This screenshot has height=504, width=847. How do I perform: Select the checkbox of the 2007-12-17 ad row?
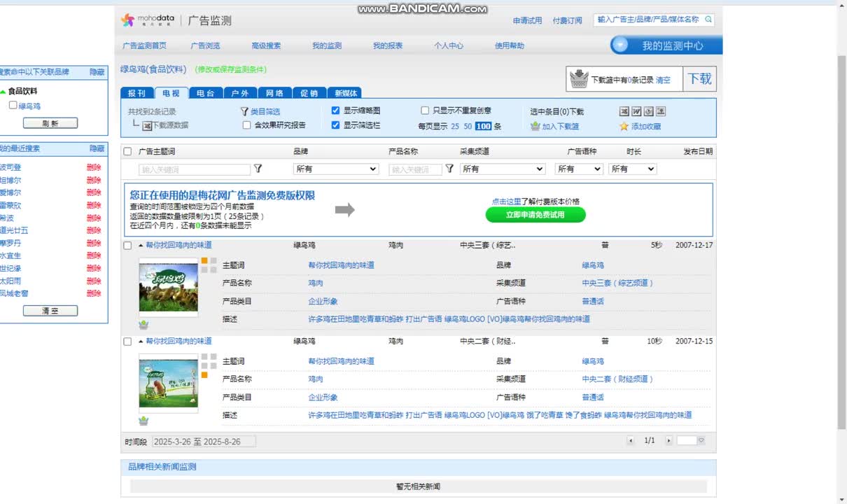[127, 246]
